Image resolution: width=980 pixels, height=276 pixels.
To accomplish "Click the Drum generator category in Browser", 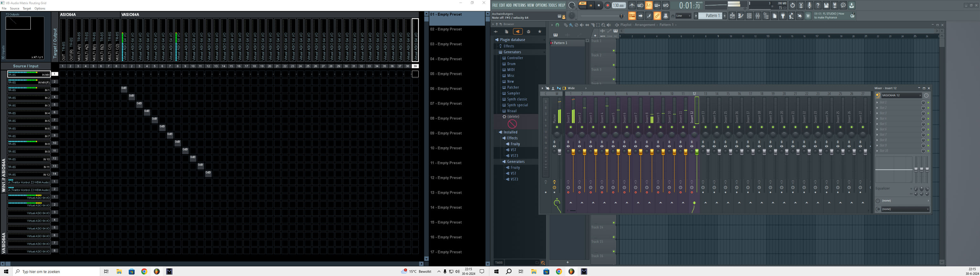I will 511,64.
